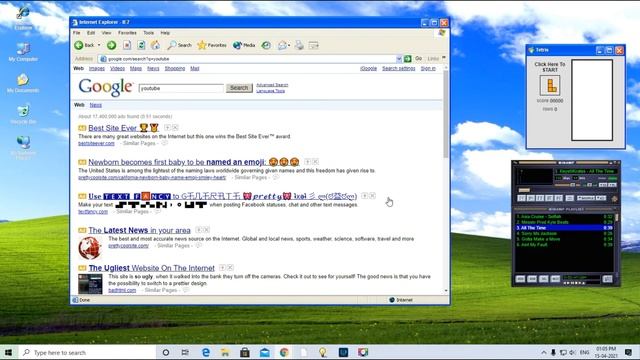Open 'The Latest News in your area' result

click(139, 230)
